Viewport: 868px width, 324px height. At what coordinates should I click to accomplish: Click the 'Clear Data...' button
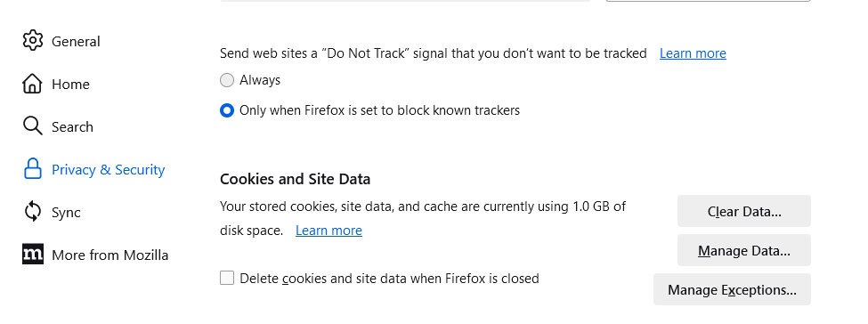744,211
